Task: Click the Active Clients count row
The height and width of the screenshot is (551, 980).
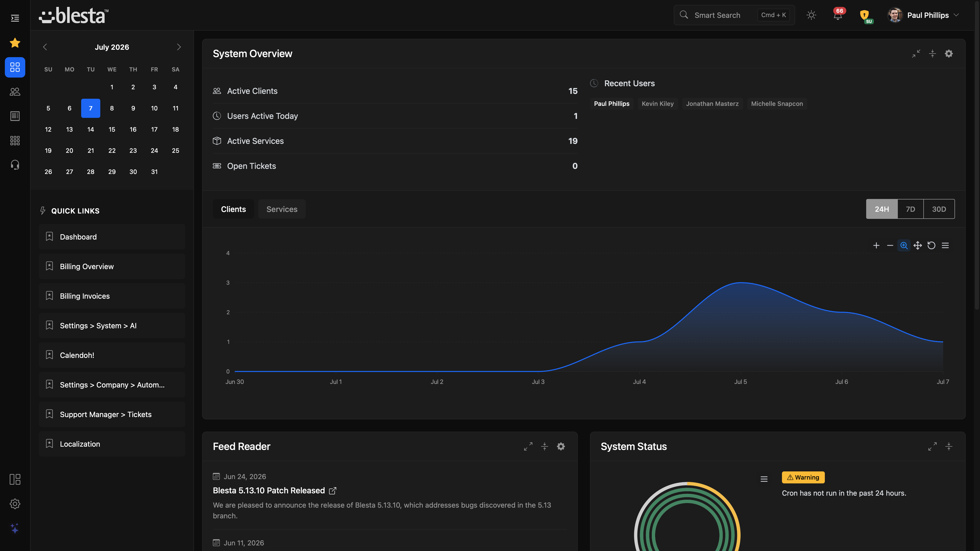Action: click(395, 91)
